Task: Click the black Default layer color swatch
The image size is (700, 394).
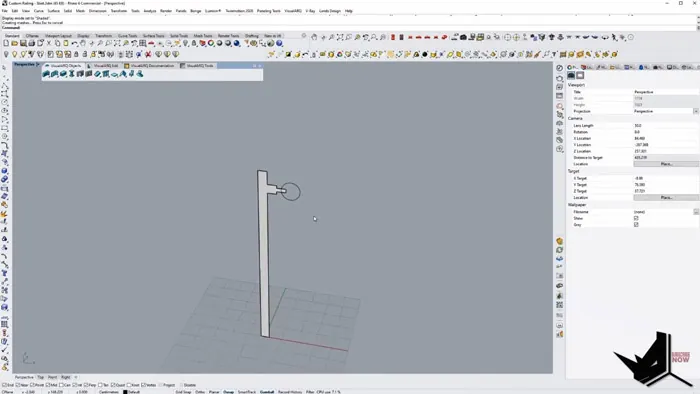Action: [125, 392]
